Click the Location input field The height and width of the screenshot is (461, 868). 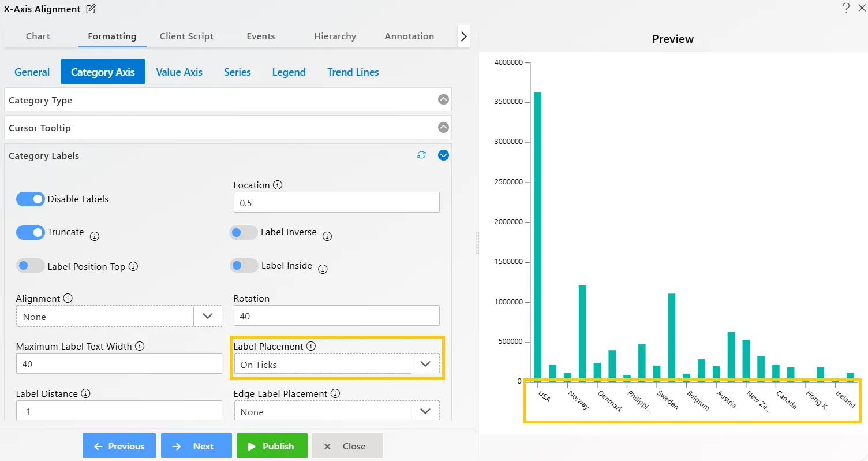[x=336, y=203]
